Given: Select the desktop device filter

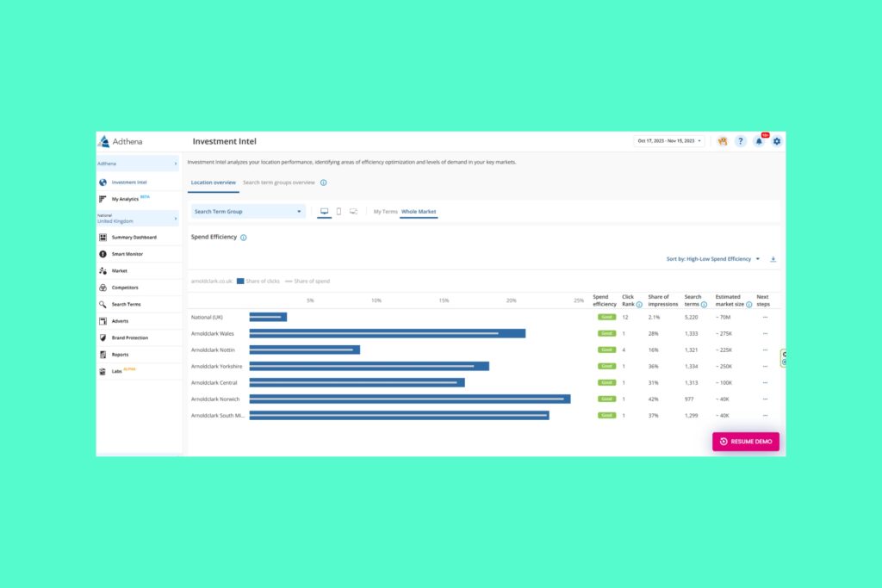Looking at the screenshot, I should pos(325,211).
